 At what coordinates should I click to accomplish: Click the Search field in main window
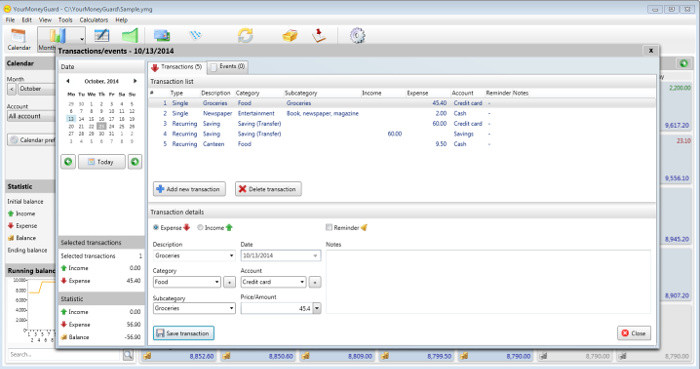click(x=65, y=355)
